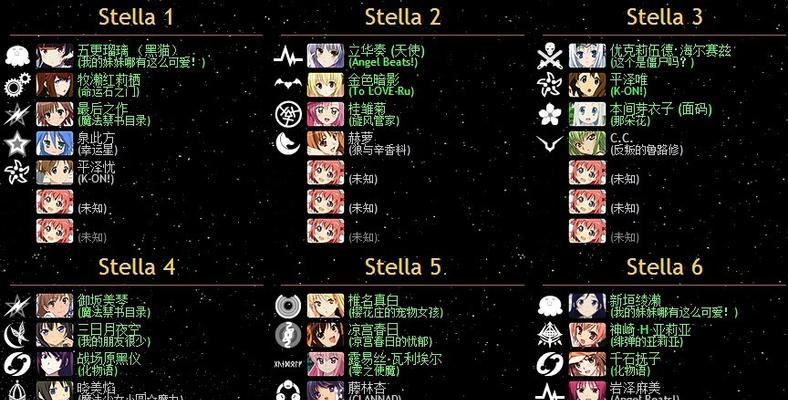This screenshot has height=400, width=788.
Task: Open the Stella 5 group heading
Action: point(403,267)
